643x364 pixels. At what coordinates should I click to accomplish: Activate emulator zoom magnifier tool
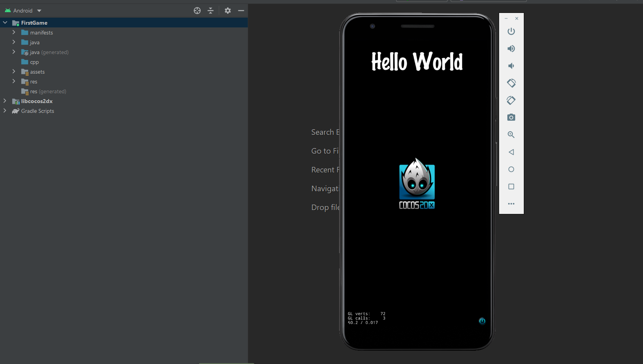coord(511,135)
